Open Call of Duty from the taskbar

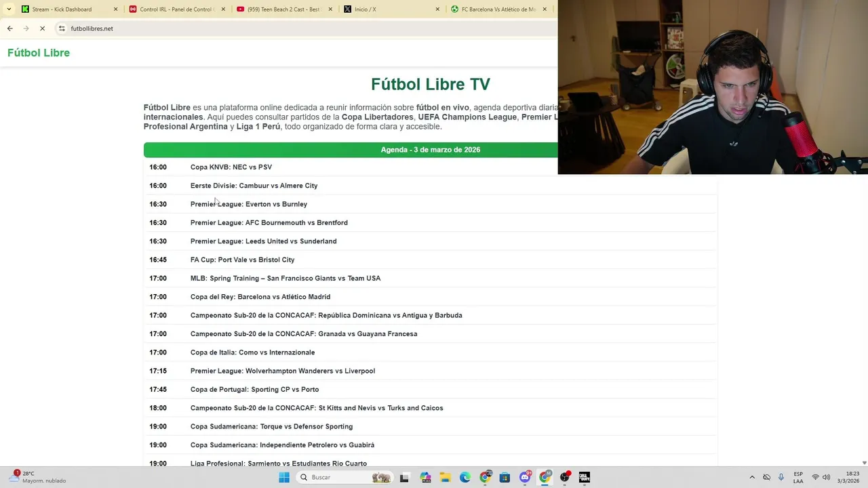click(x=584, y=477)
